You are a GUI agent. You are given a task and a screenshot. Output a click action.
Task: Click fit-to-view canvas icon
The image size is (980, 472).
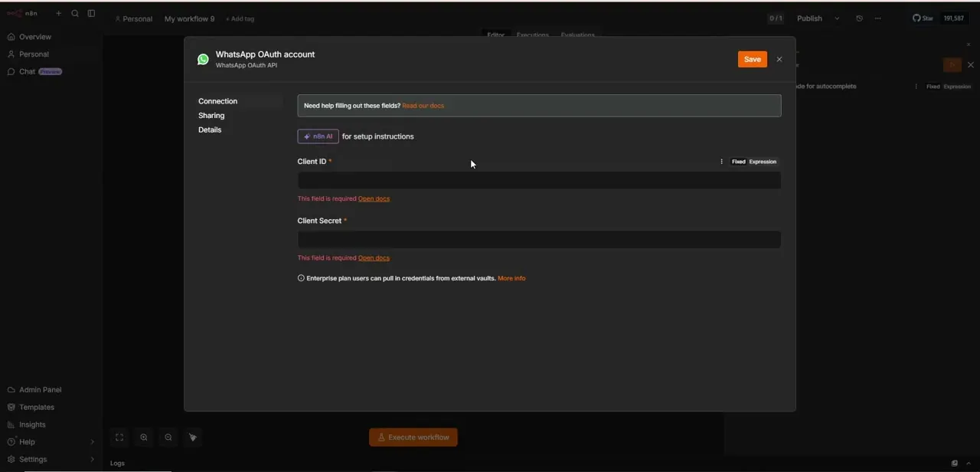(x=119, y=438)
